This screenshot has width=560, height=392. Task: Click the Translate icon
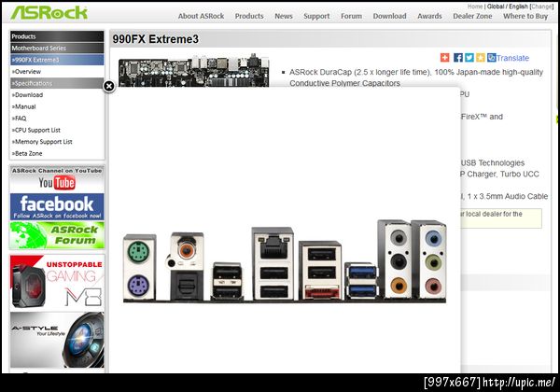[492, 58]
